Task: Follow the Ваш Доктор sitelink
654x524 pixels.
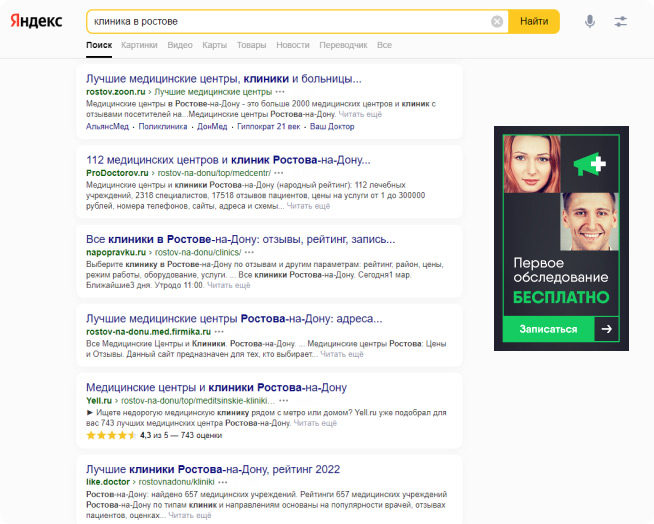Action: (332, 126)
